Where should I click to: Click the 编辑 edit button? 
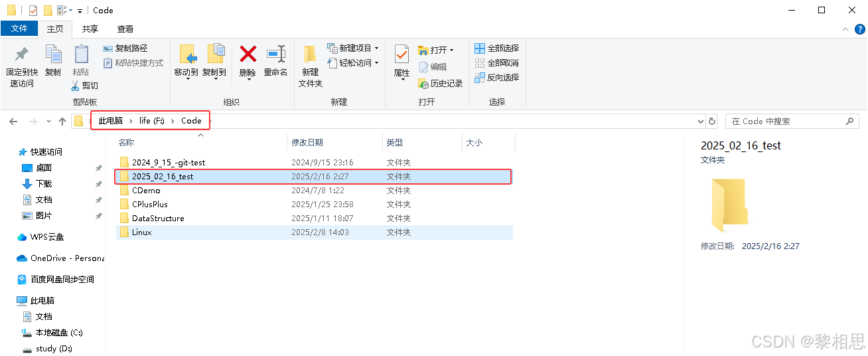[433, 67]
